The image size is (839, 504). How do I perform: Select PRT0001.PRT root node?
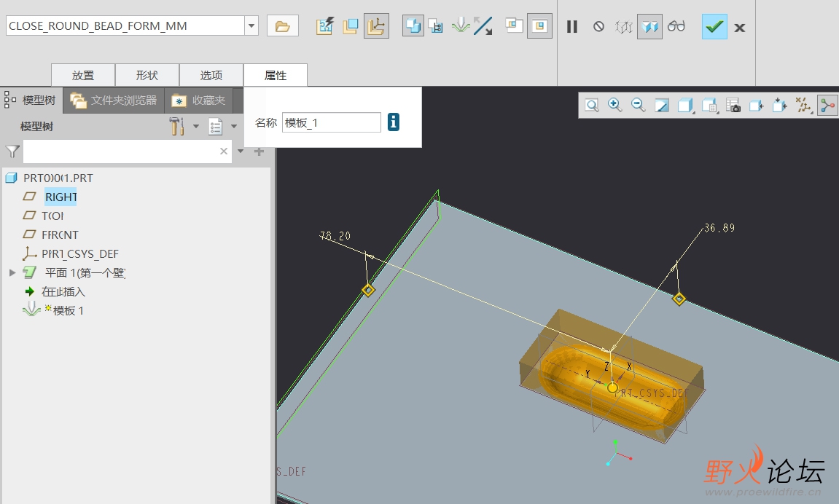[x=58, y=178]
